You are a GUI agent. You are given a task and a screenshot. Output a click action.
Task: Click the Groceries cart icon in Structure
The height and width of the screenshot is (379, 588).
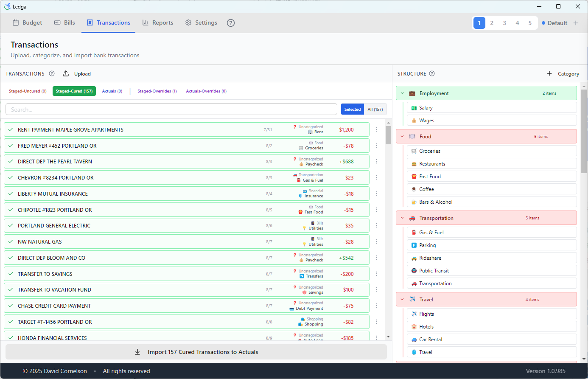414,151
